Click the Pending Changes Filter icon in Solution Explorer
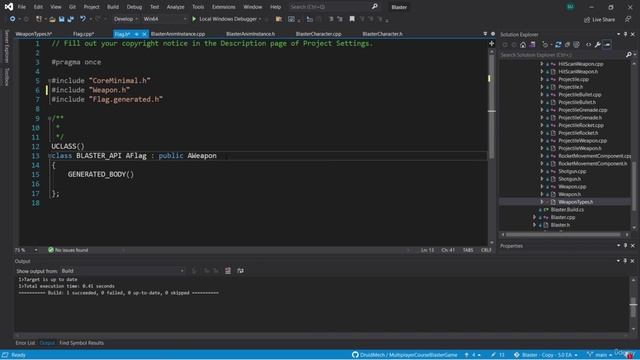 [x=545, y=44]
